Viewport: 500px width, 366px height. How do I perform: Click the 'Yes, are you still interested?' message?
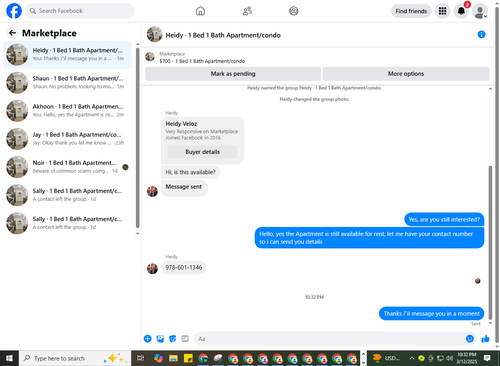444,219
